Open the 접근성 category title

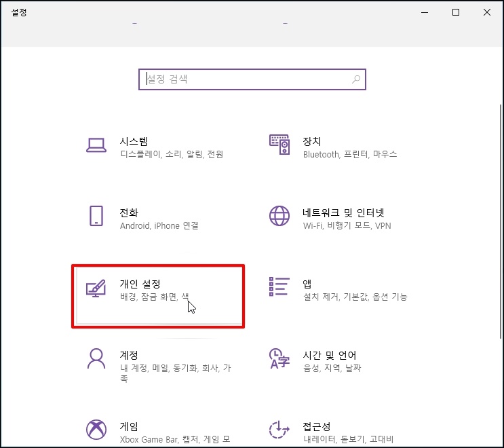click(x=317, y=427)
